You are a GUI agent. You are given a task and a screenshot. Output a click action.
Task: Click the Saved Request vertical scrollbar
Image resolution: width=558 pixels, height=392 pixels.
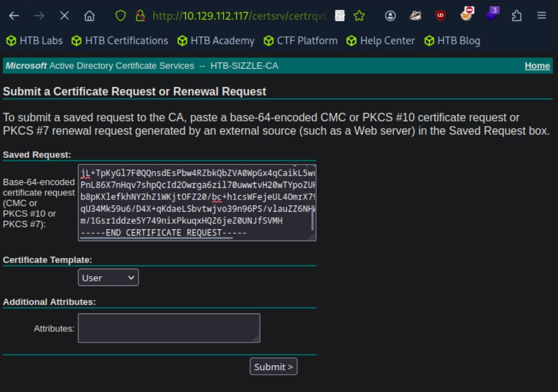click(x=312, y=219)
